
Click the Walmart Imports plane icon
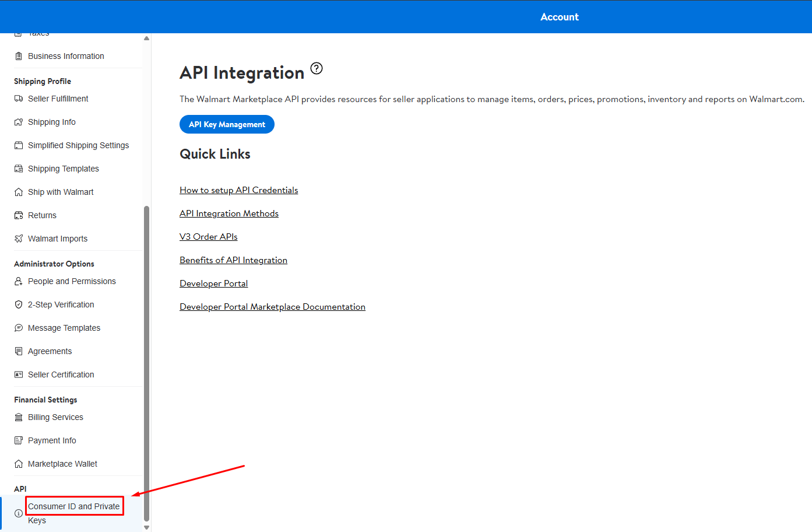pos(19,239)
